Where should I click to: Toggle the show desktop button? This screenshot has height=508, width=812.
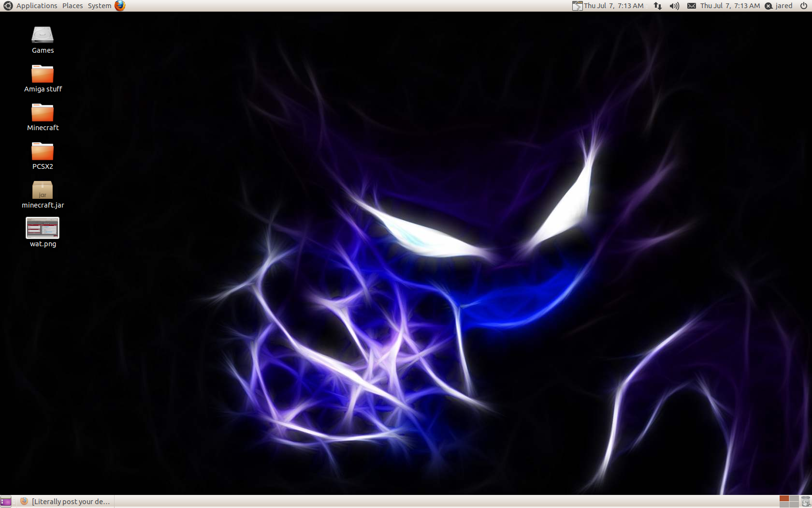tap(6, 502)
